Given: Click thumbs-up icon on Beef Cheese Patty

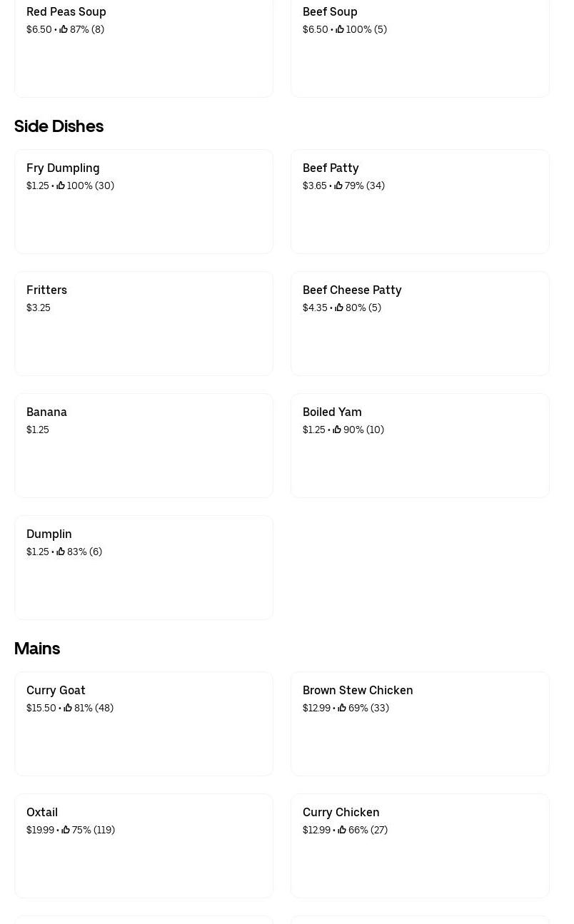Looking at the screenshot, I should coord(339,308).
